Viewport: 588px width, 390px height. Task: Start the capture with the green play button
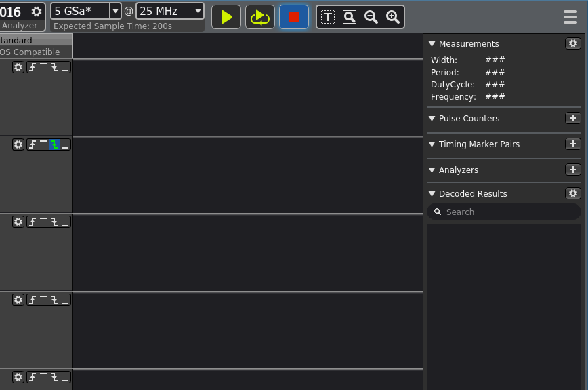pyautogui.click(x=226, y=17)
